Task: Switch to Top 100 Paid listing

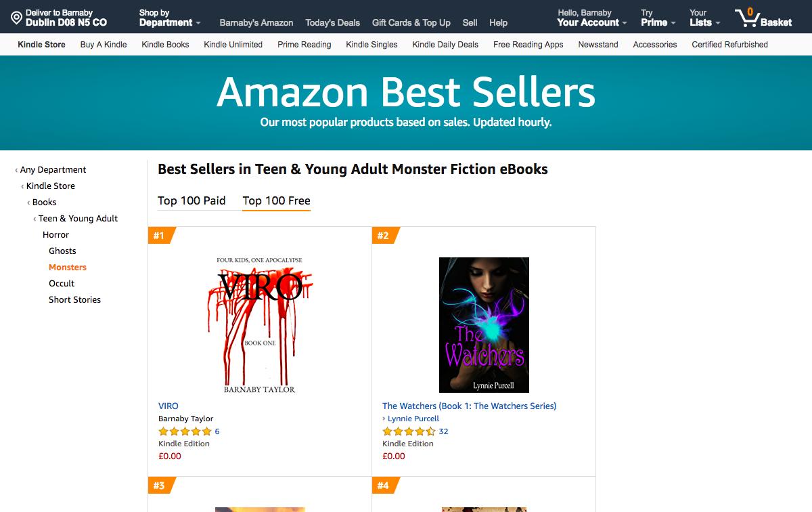Action: 192,200
